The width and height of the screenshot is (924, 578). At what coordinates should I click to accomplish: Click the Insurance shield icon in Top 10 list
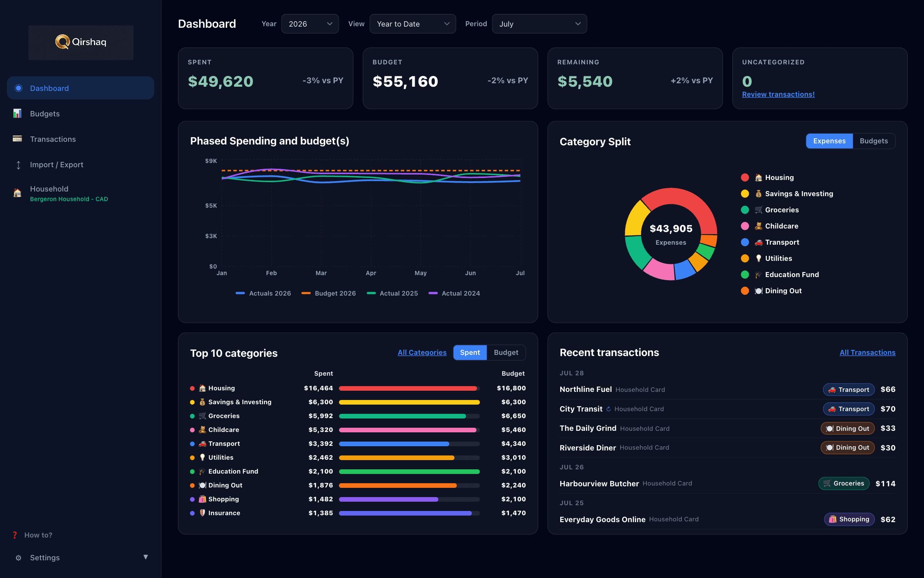point(203,513)
